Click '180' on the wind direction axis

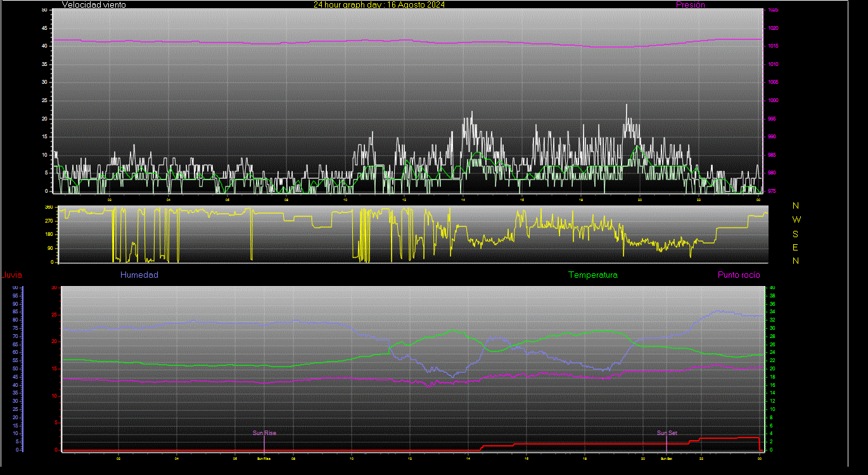click(x=49, y=235)
